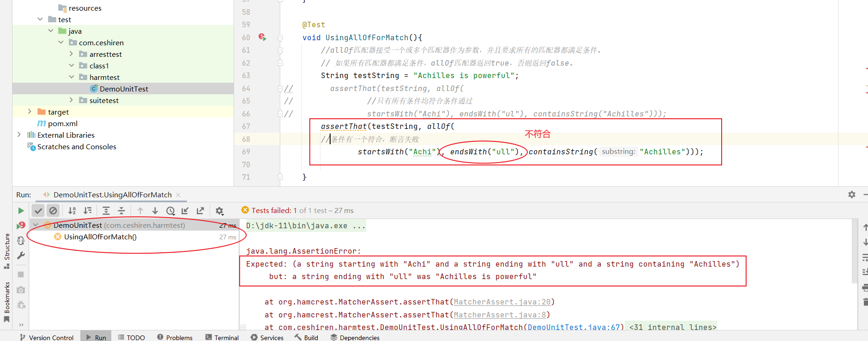The image size is (868, 341).
Task: Expand External Libraries node
Action: [x=19, y=135]
